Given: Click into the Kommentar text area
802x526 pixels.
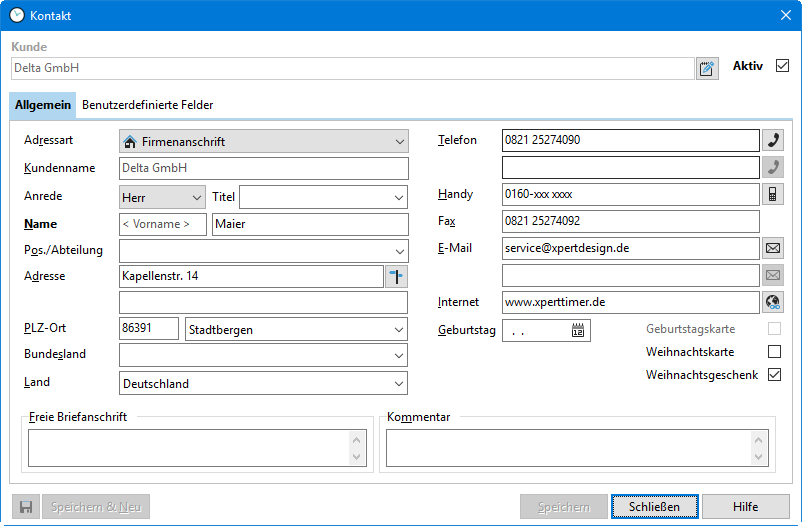Looking at the screenshot, I should [568, 448].
